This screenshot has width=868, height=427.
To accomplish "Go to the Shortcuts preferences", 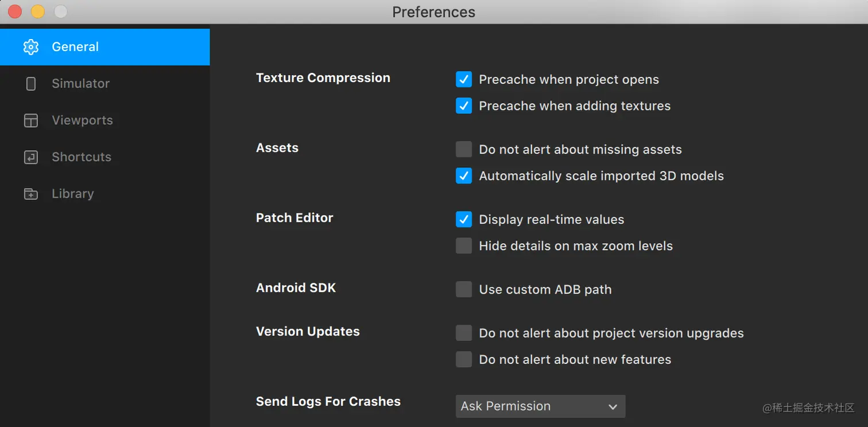I will [x=82, y=157].
